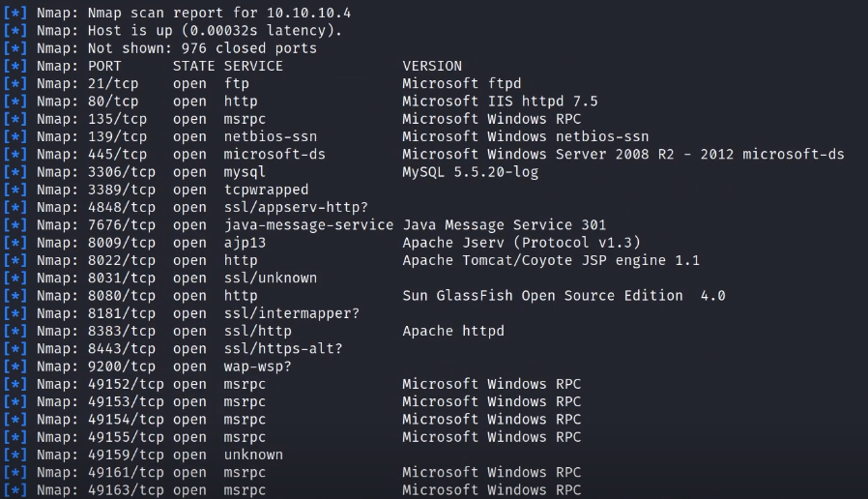868x499 pixels.
Task: Click the unknown service on port 49159
Action: click(x=253, y=455)
